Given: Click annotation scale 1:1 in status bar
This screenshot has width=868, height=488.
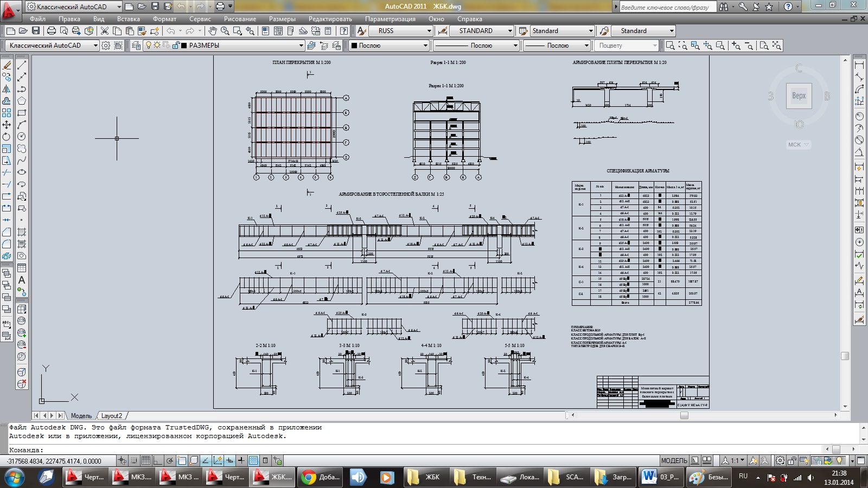Looking at the screenshot, I should pyautogui.click(x=734, y=461).
